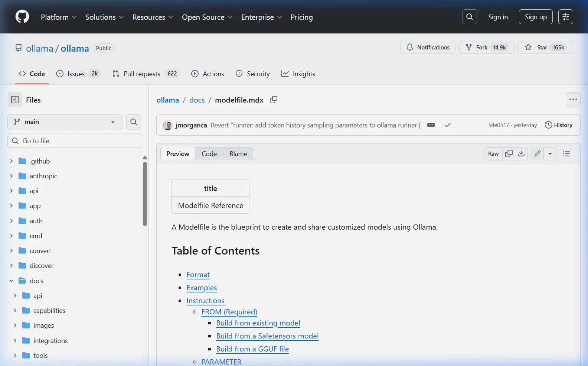Open Enterprise menu in header

tap(261, 17)
